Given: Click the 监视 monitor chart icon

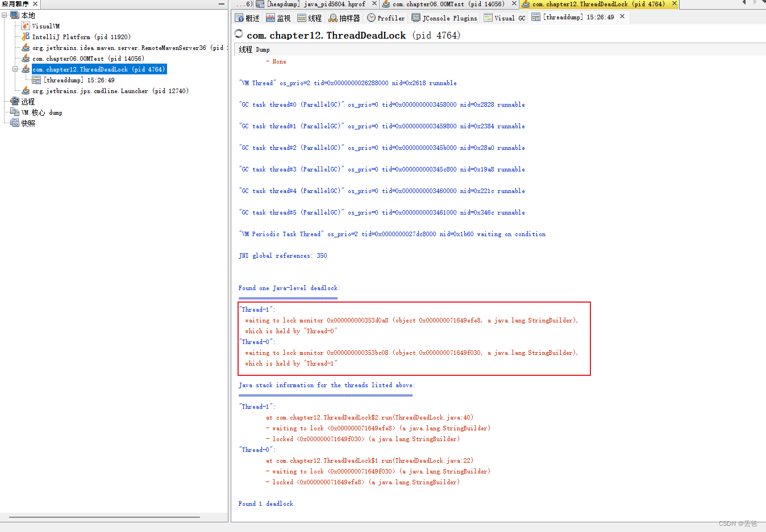Looking at the screenshot, I should click(270, 18).
